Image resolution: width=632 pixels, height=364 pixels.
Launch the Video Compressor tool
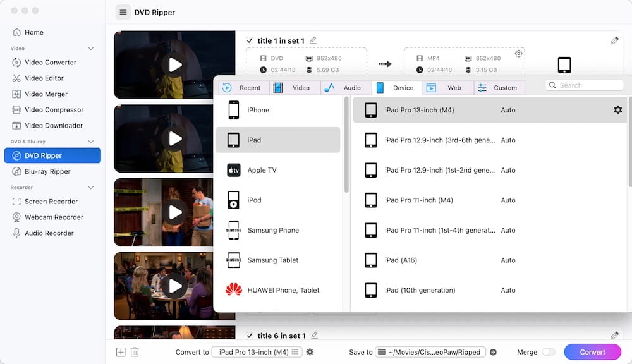coord(52,110)
